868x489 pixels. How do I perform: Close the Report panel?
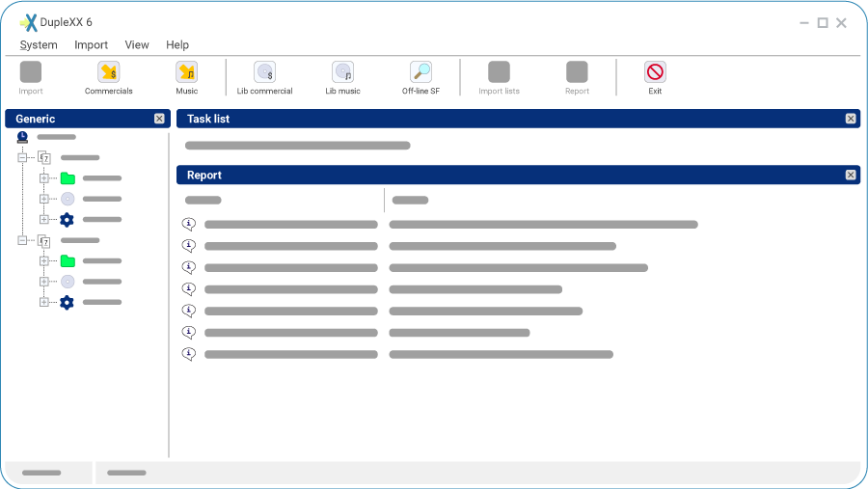point(851,175)
